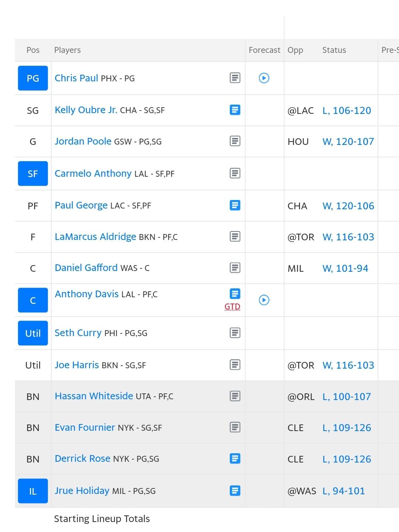
Task: View the L, 100-107 box score
Action: pyautogui.click(x=347, y=397)
